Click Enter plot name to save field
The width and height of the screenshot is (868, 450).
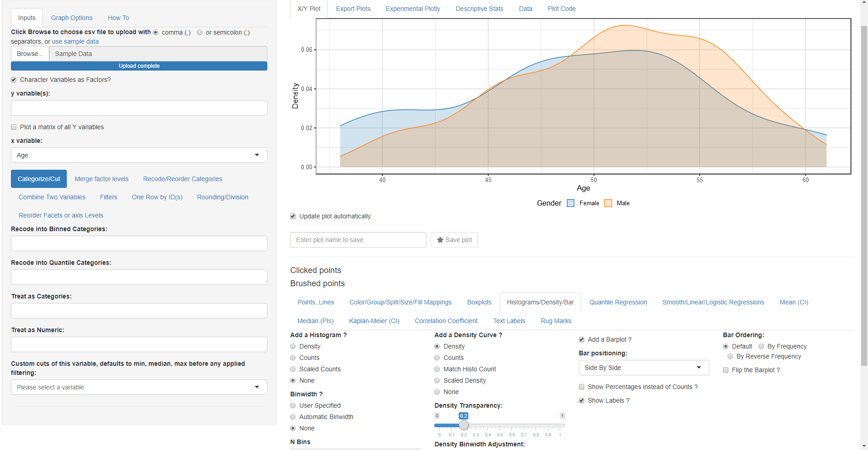(x=358, y=240)
